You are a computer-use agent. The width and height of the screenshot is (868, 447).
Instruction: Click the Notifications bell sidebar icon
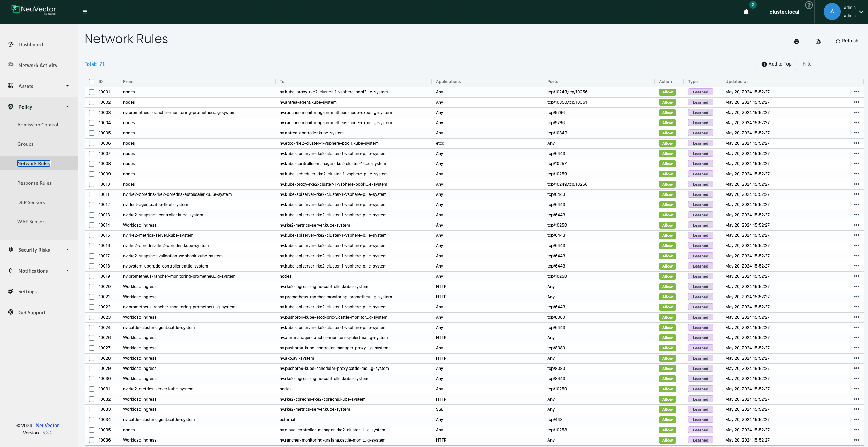(11, 271)
